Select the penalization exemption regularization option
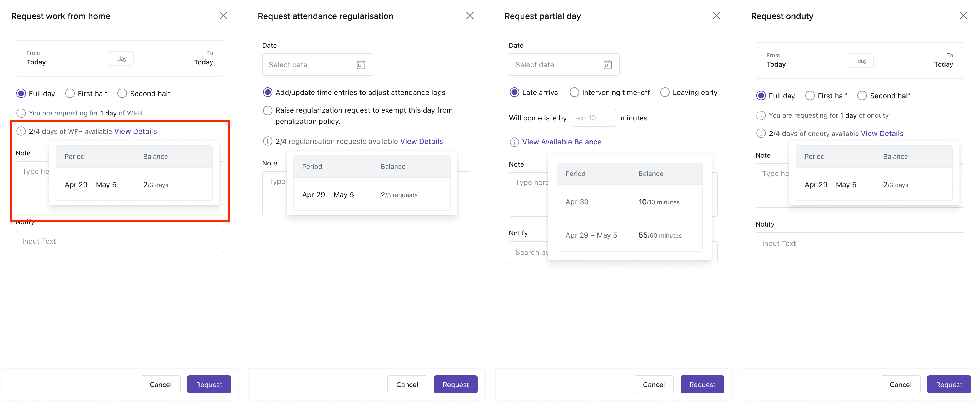980x402 pixels. click(x=267, y=110)
